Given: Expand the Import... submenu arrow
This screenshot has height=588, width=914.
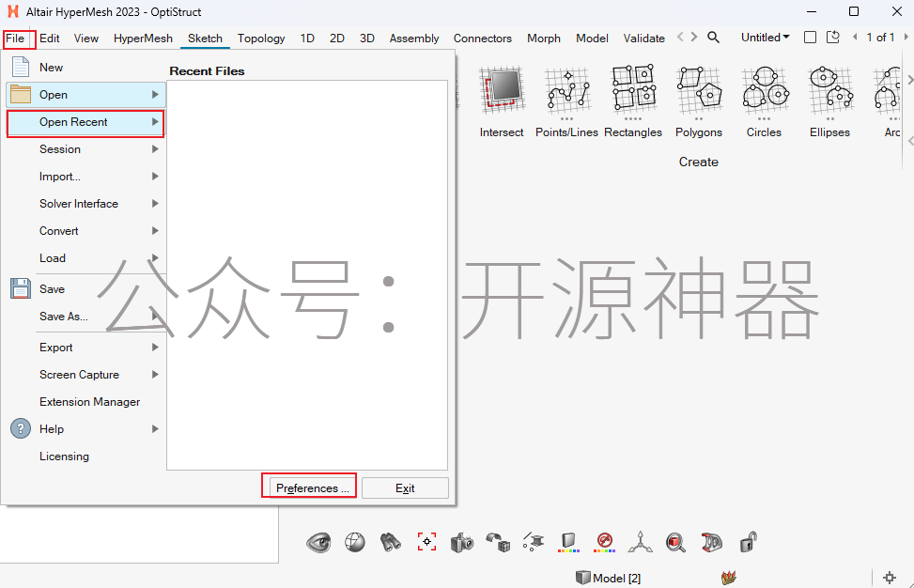Looking at the screenshot, I should click(155, 176).
